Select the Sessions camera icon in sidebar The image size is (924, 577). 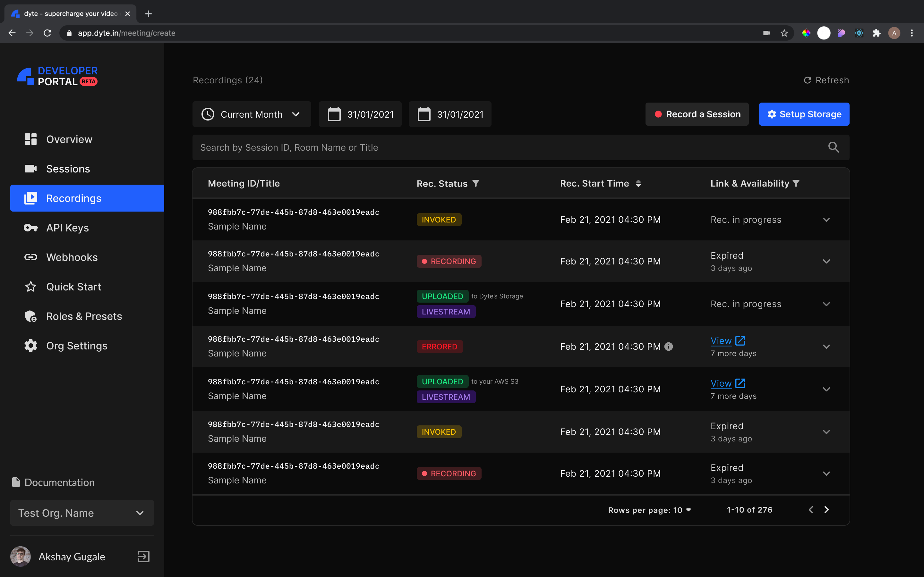[30, 169]
